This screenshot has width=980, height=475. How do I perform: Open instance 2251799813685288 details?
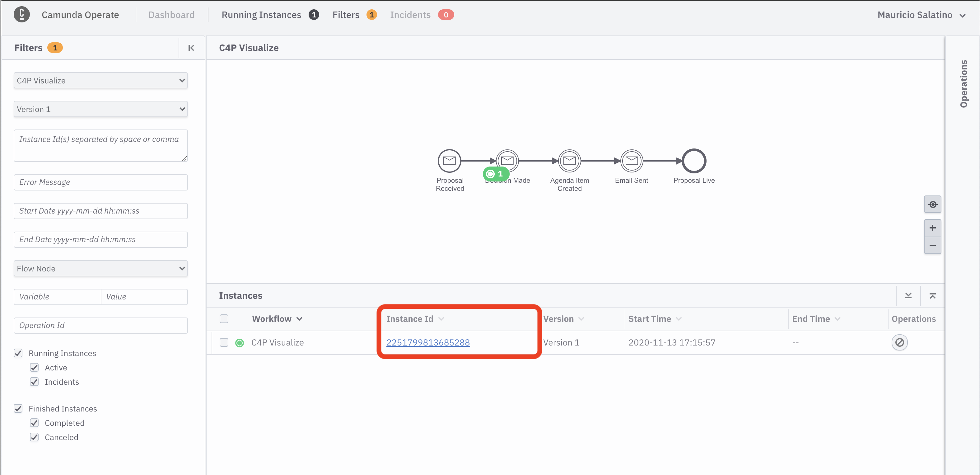point(428,342)
